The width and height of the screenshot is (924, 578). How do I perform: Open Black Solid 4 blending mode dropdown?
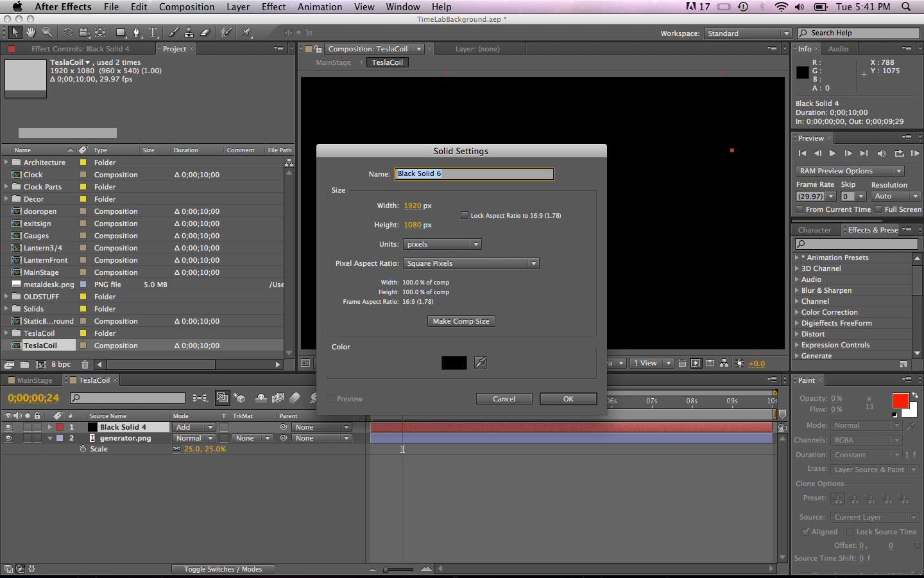click(x=194, y=427)
